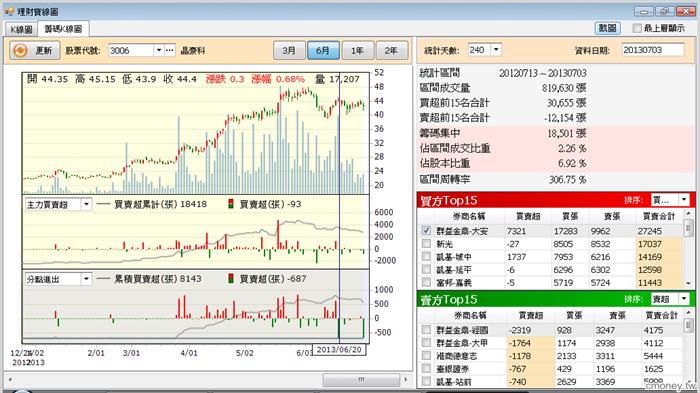Viewport: 700px width, 393px height.
Task: Check the 新光 broker checkbox
Action: pyautogui.click(x=426, y=244)
